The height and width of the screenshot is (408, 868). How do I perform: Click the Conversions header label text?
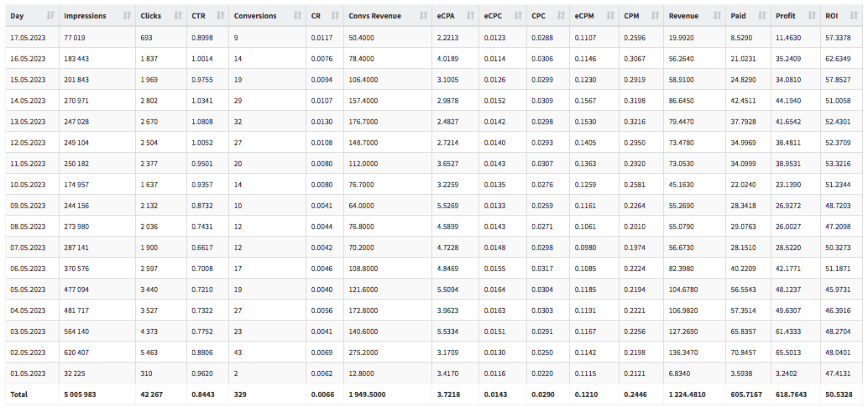coord(255,16)
